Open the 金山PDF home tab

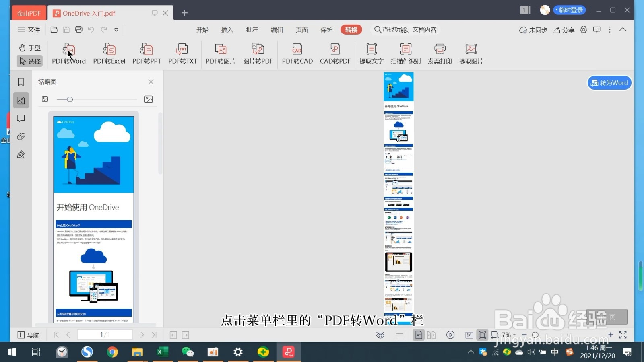pos(29,13)
